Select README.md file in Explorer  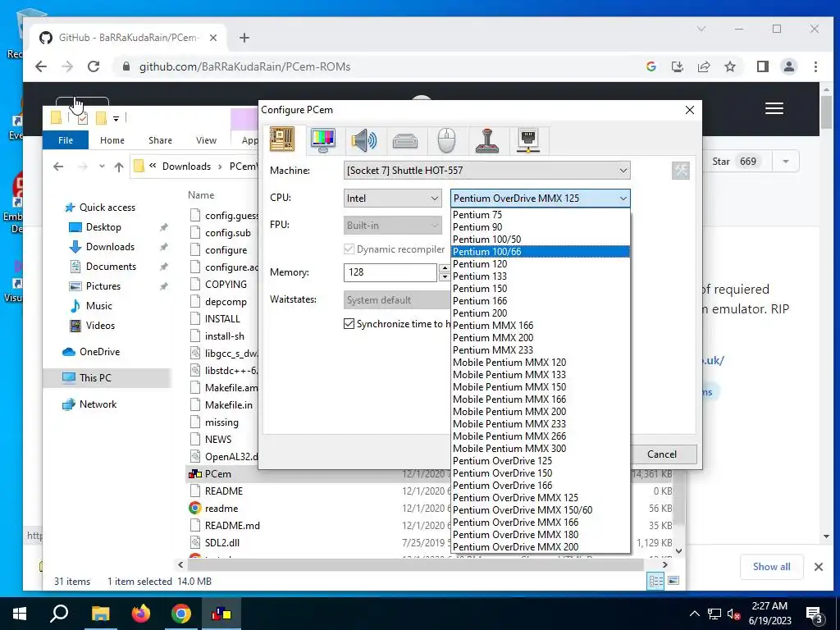pyautogui.click(x=232, y=526)
